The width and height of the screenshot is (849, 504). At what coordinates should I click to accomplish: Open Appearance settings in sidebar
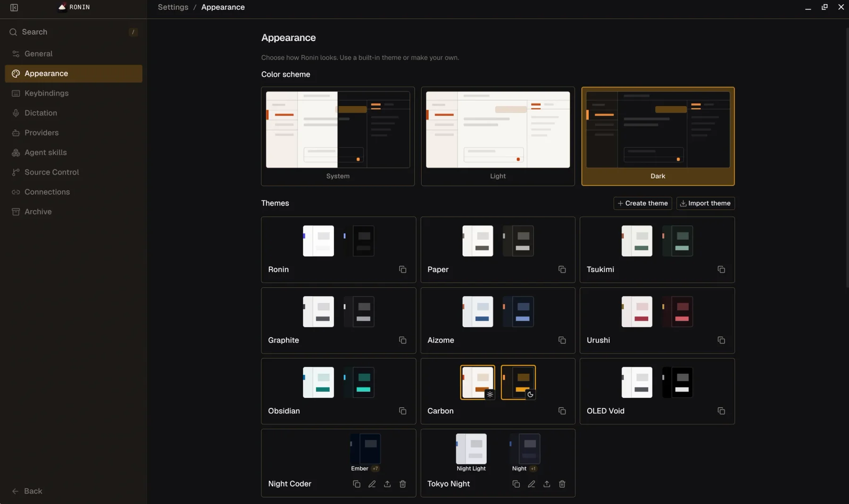(74, 74)
